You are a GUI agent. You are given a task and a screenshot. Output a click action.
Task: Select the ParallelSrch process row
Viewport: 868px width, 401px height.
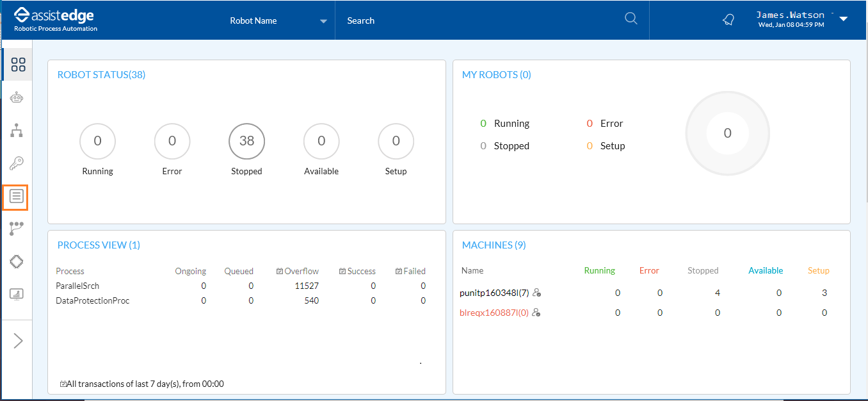241,286
